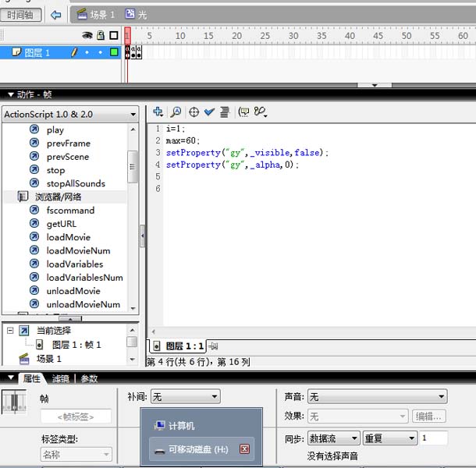Switch to the 属性 tab
Screen dimensions: 476x468
tap(31, 378)
